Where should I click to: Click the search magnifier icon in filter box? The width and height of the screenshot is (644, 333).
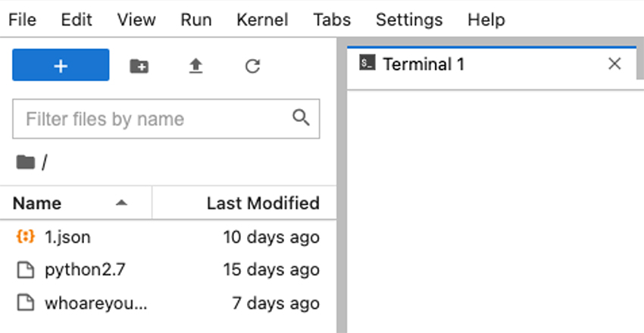click(x=301, y=117)
